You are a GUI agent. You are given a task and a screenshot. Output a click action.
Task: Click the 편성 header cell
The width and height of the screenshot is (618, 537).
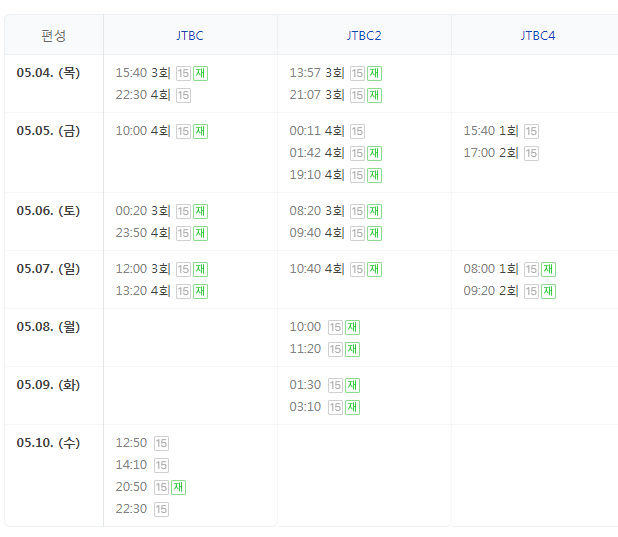click(54, 35)
